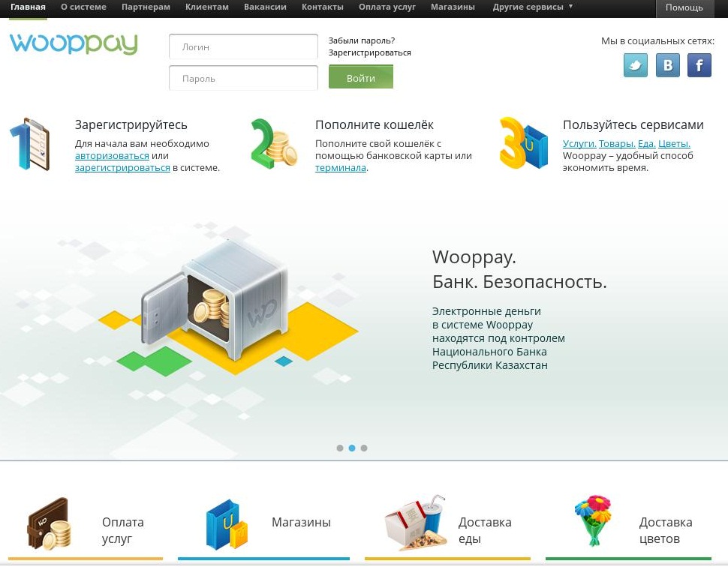Select the second banner slide dot
This screenshot has width=728, height=567.
(x=352, y=448)
